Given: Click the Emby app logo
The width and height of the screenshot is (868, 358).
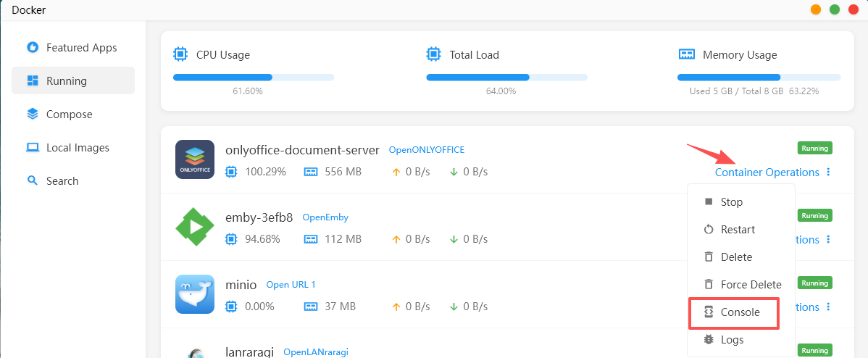Looking at the screenshot, I should pyautogui.click(x=195, y=227).
